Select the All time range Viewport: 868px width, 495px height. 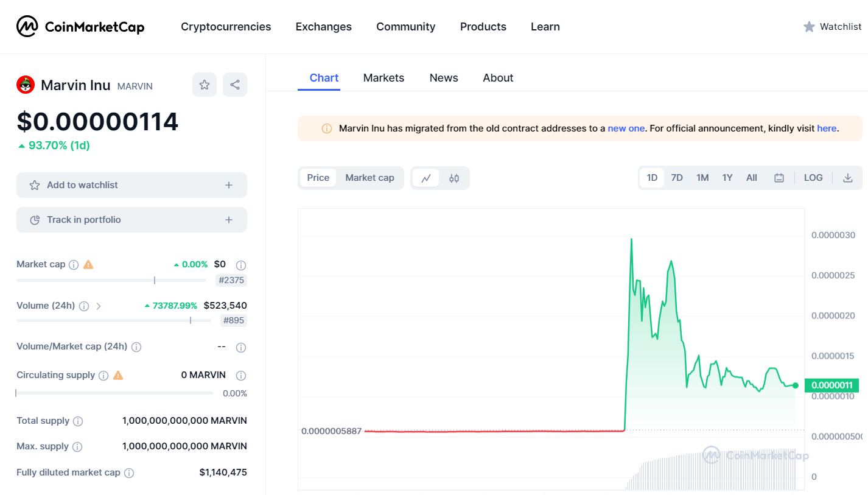coord(752,178)
